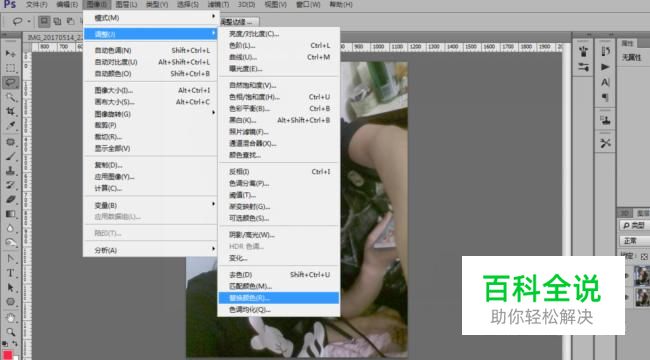Select the Blur droplet tool

[x=10, y=228]
